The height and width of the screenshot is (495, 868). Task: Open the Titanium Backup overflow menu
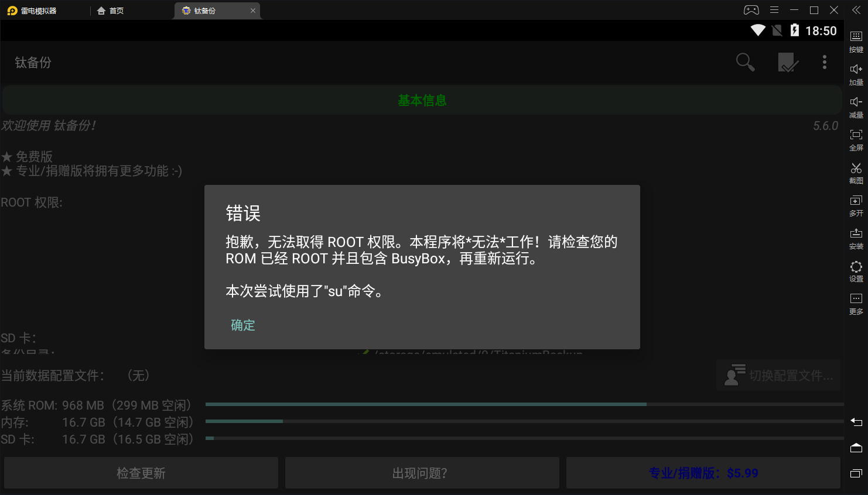click(825, 61)
